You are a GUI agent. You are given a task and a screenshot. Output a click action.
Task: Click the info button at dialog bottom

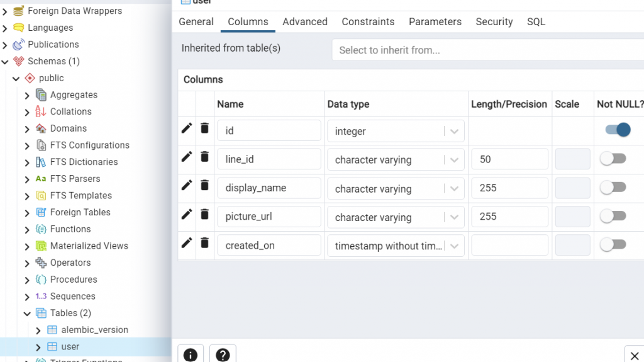coord(191,355)
